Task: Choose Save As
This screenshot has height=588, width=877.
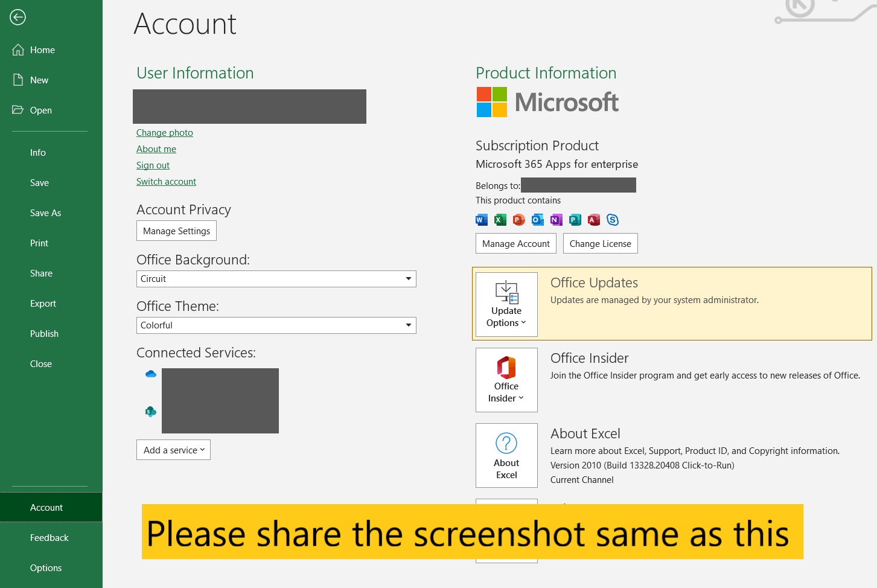Action: [x=51, y=213]
